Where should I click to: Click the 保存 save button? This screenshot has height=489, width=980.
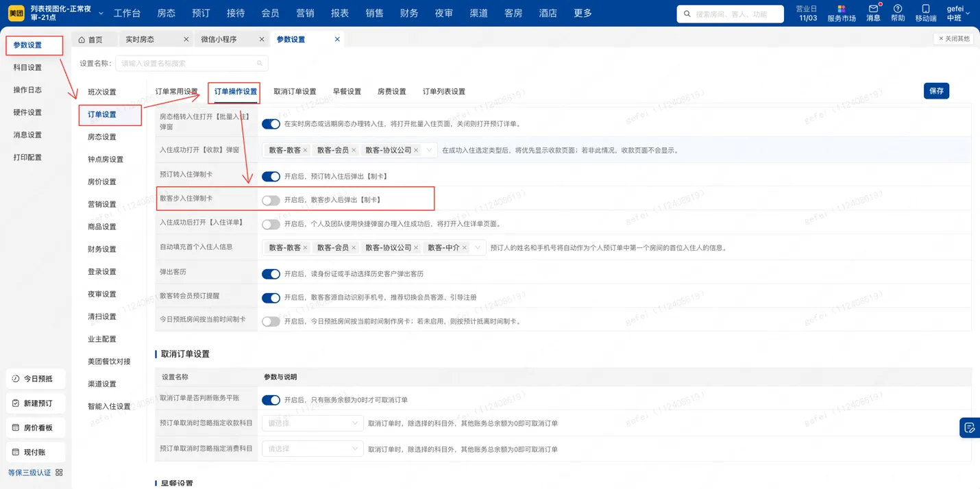(x=936, y=90)
